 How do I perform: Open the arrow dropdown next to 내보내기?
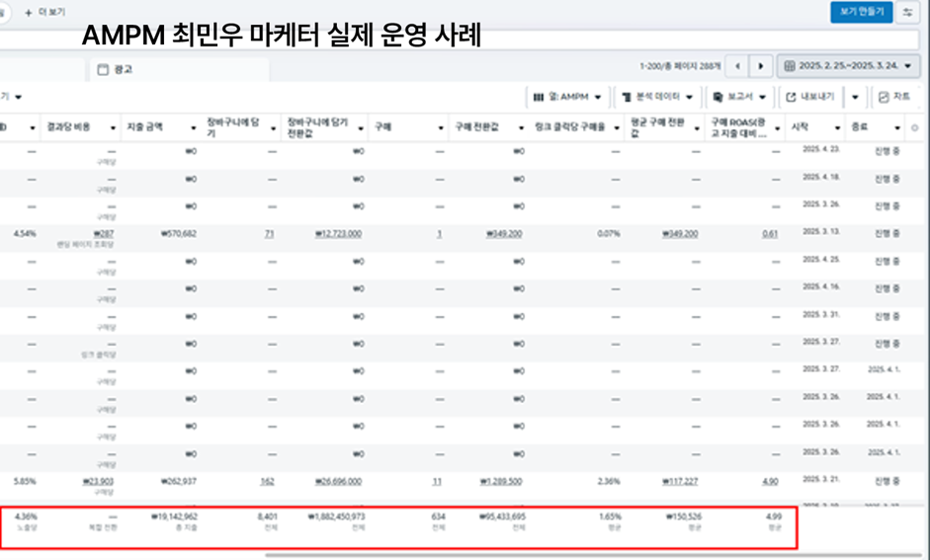click(x=855, y=97)
